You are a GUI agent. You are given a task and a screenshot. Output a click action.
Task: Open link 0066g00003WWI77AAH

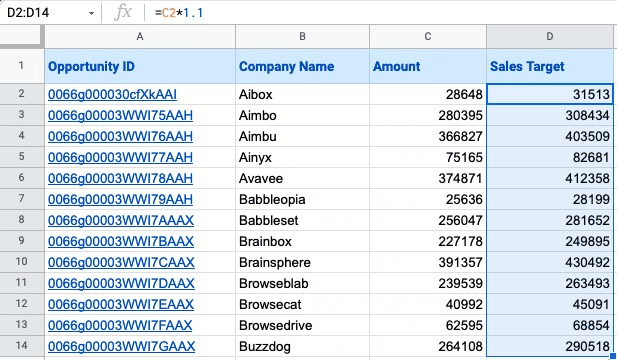pos(120,157)
